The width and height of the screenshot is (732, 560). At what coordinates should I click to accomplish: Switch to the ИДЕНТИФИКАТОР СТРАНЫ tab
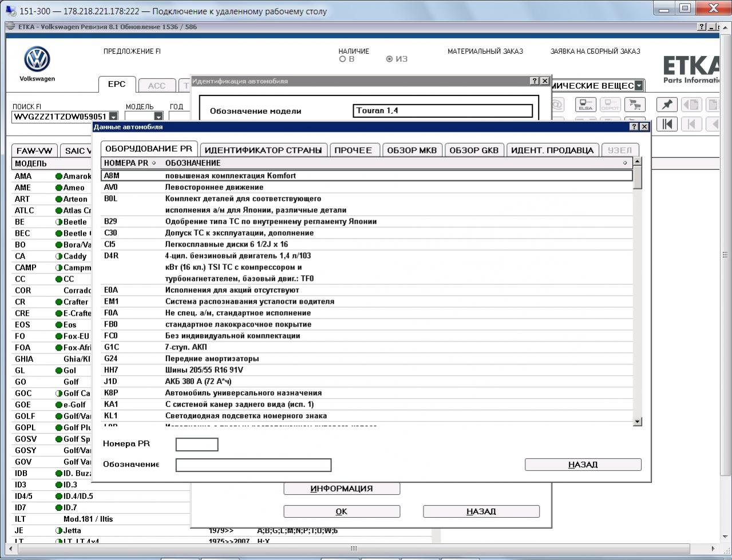(x=263, y=150)
